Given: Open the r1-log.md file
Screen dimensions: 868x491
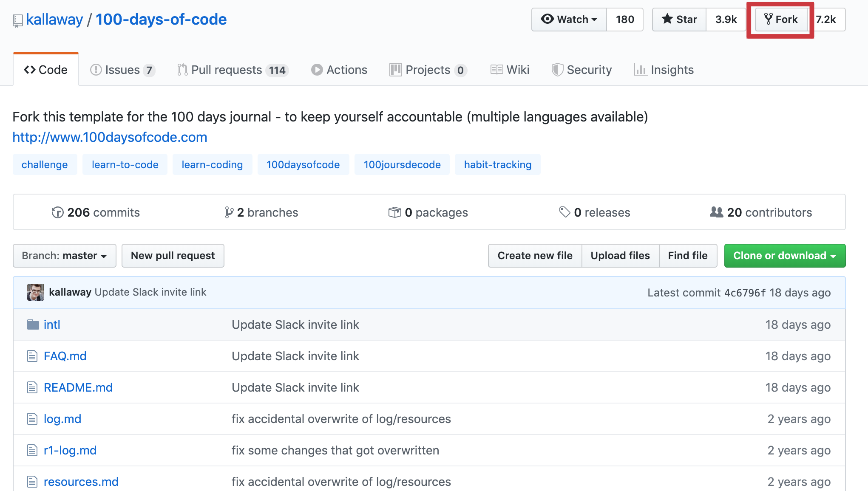Looking at the screenshot, I should point(70,450).
